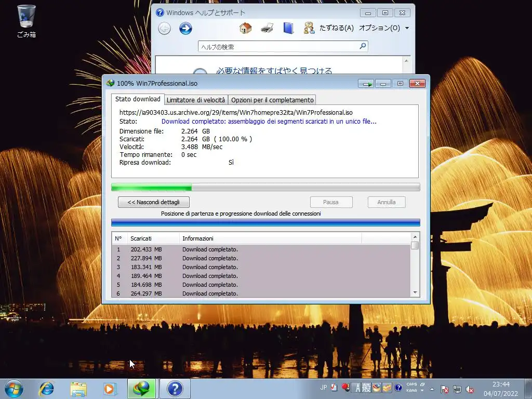Open the オプション(O) menu in Windows Help
532x399 pixels.
click(379, 28)
